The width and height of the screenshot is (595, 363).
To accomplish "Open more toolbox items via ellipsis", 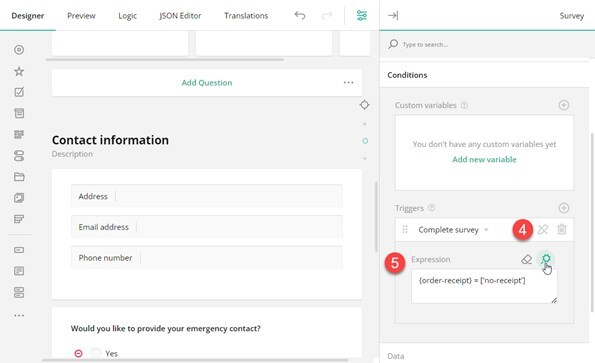I will click(19, 315).
